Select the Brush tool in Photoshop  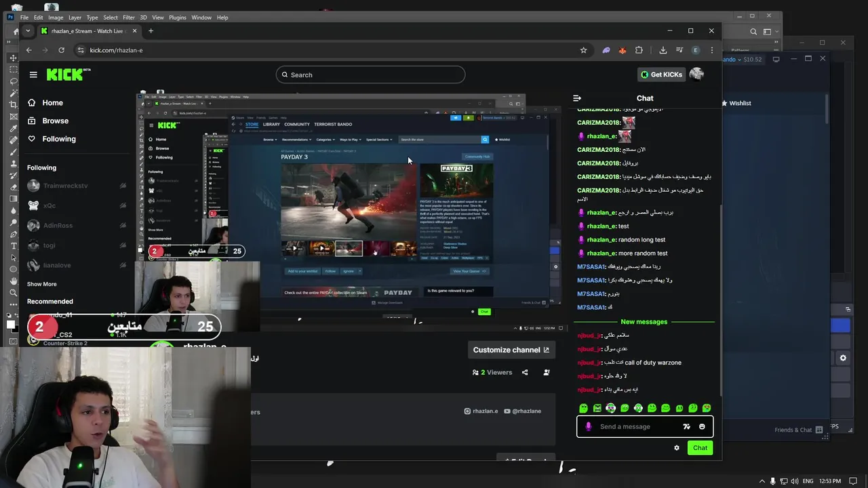tap(14, 152)
